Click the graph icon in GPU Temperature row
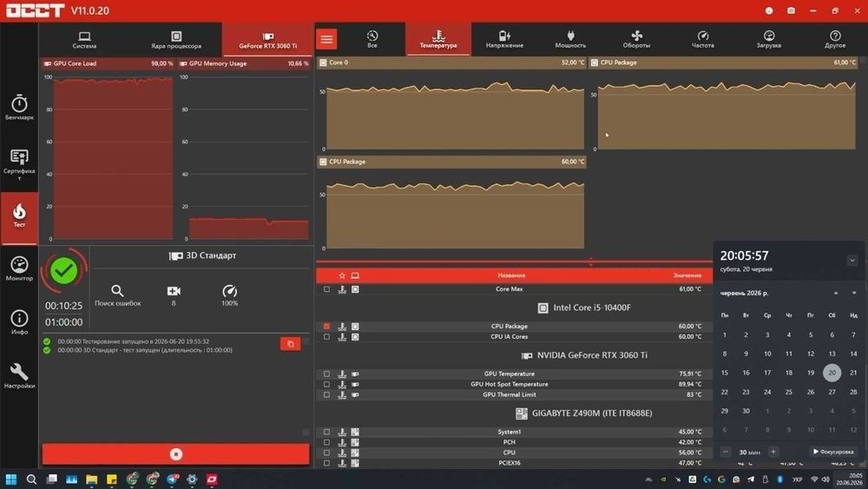 342,373
